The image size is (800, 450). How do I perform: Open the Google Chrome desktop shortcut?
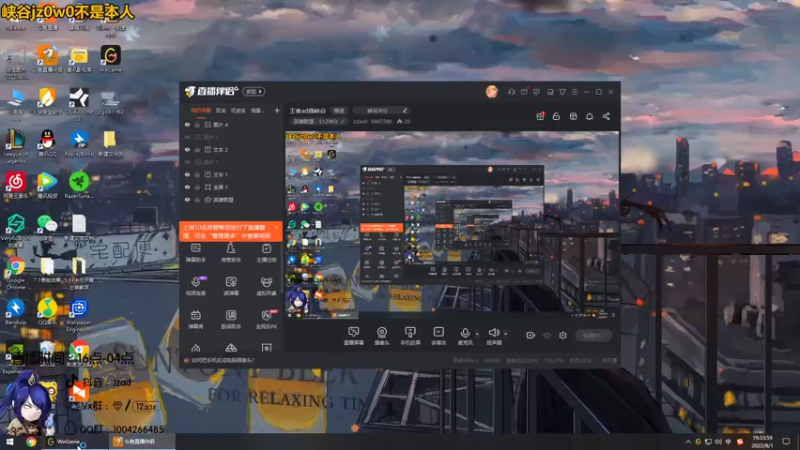[x=15, y=273]
